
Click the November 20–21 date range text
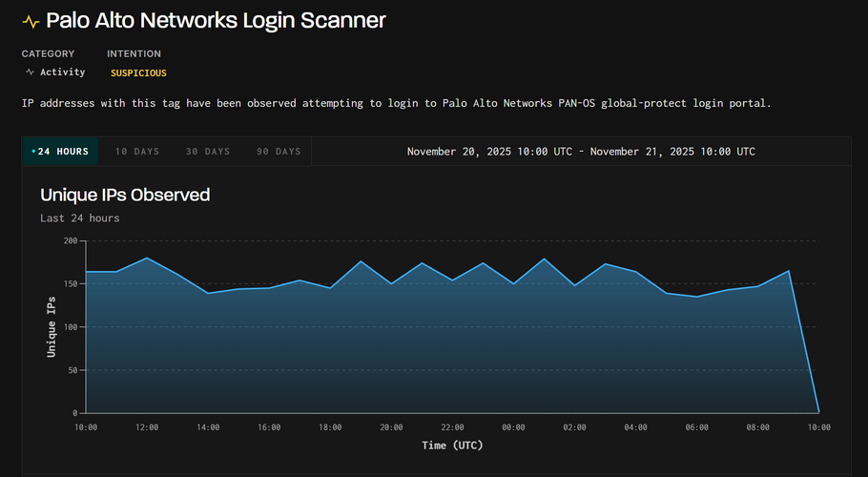click(581, 152)
